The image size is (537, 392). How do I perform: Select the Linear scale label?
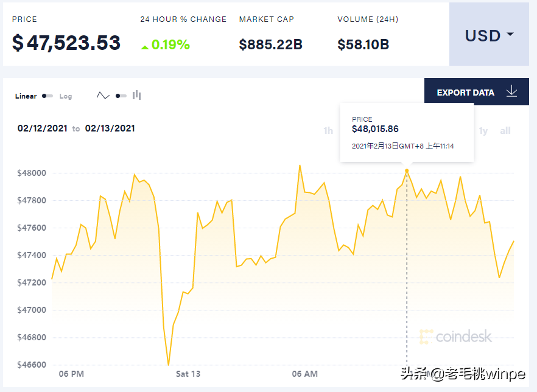[x=25, y=96]
